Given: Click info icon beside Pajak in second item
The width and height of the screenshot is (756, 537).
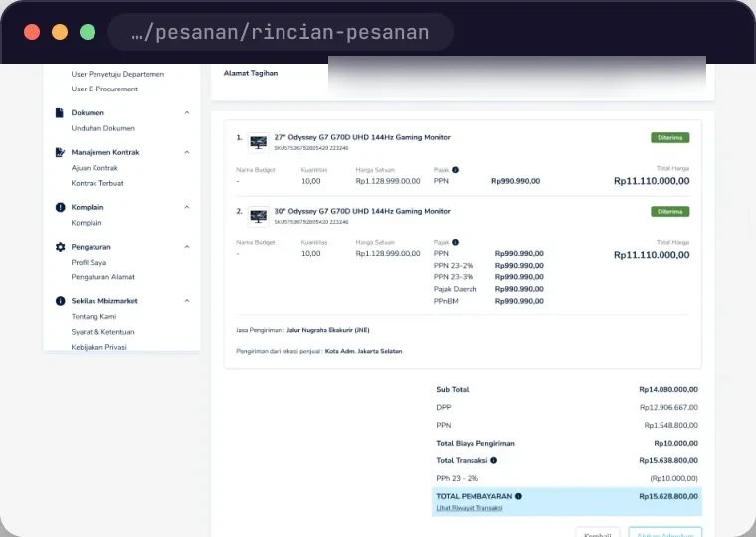Looking at the screenshot, I should click(455, 242).
